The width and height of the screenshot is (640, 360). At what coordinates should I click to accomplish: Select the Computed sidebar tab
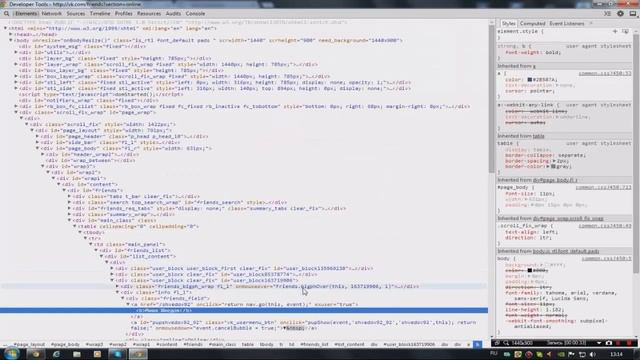pos(532,24)
